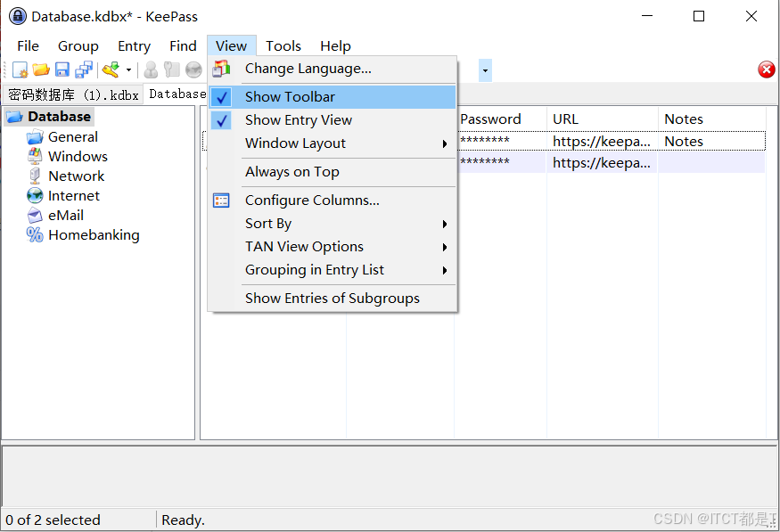Expand the Window Layout submenu arrow
The width and height of the screenshot is (780, 532).
click(x=445, y=143)
